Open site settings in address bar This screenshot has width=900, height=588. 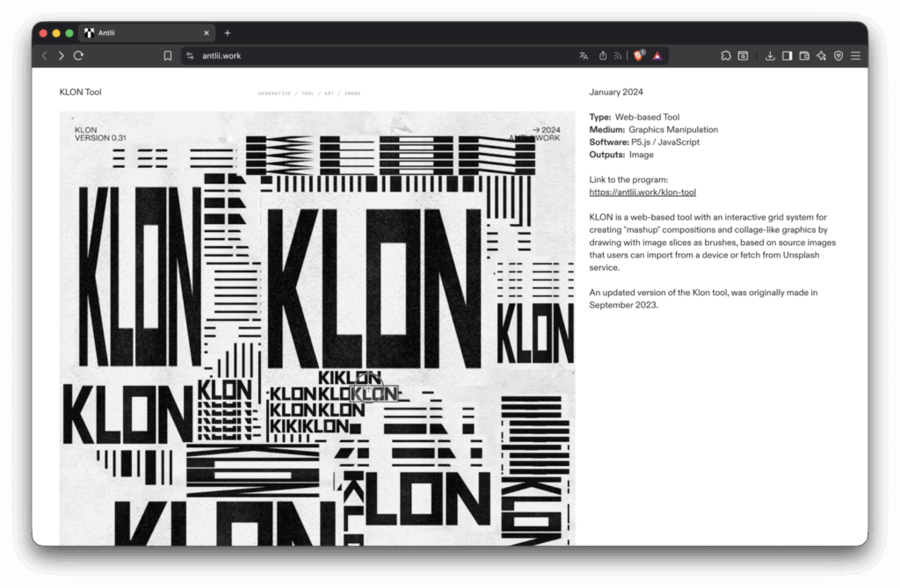click(190, 55)
